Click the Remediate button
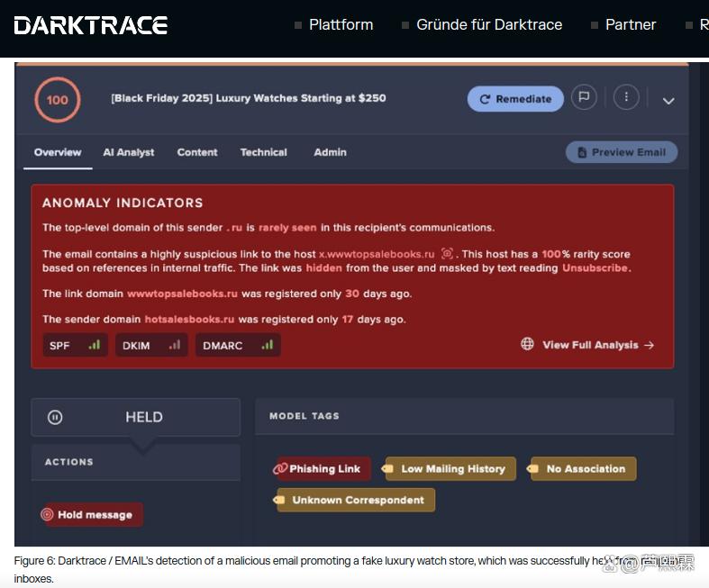 pos(515,99)
